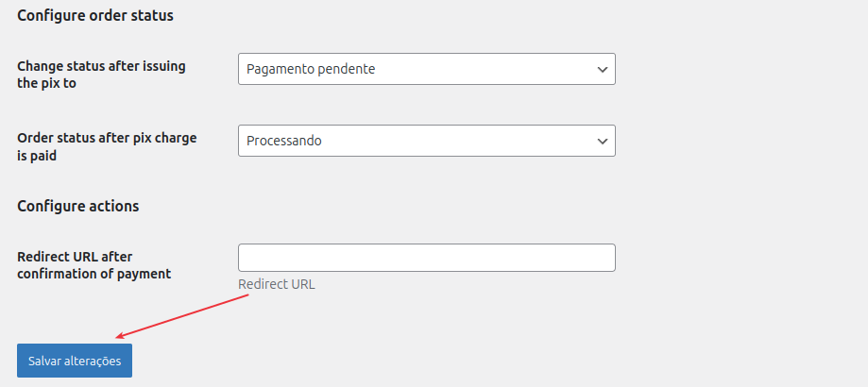The height and width of the screenshot is (387, 868).
Task: Open the 'Pagamento pendente' status dropdown
Action: click(x=426, y=69)
